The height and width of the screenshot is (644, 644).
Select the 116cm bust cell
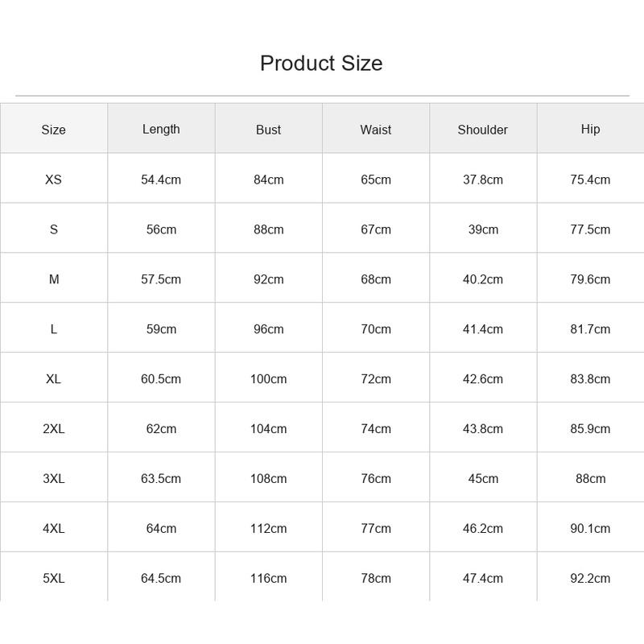pos(268,578)
